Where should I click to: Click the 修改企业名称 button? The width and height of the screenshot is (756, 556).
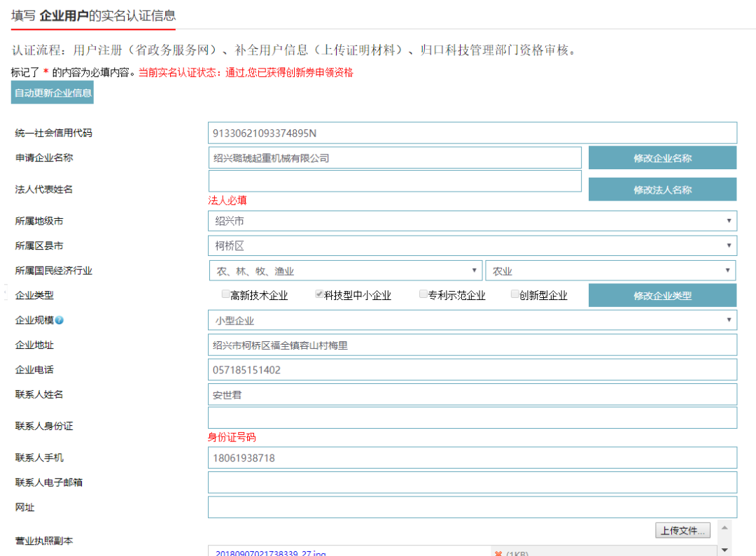point(662,158)
